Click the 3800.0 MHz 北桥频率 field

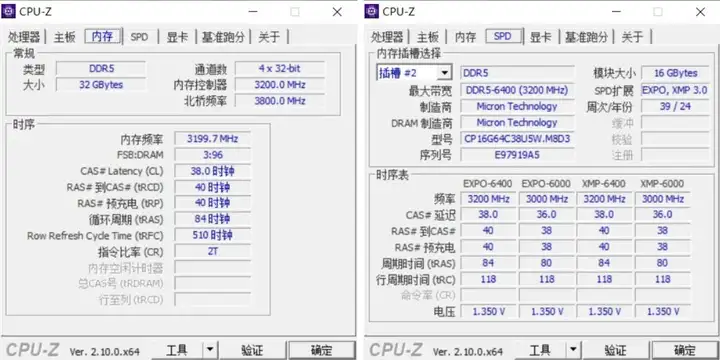tap(280, 101)
